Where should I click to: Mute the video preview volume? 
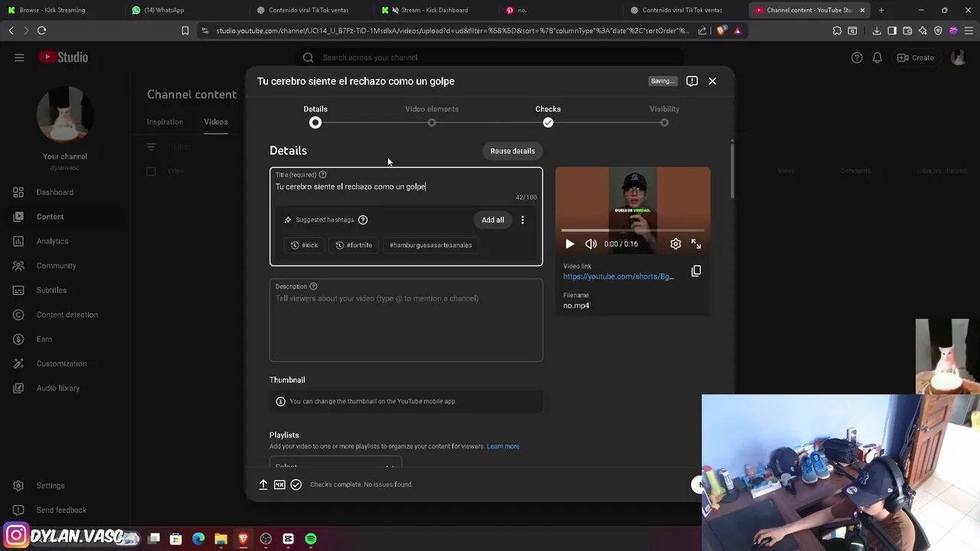pos(591,244)
